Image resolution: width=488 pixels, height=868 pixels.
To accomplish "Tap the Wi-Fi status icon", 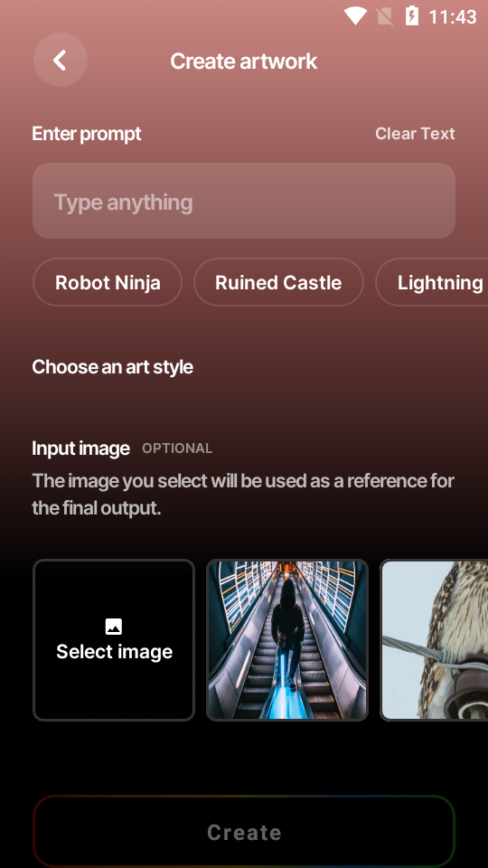I will click(x=355, y=16).
